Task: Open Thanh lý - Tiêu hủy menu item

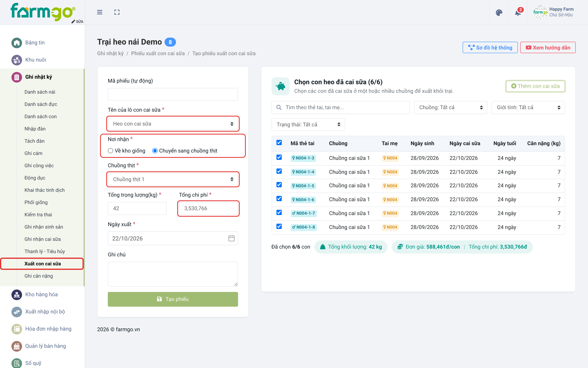Action: (45, 251)
